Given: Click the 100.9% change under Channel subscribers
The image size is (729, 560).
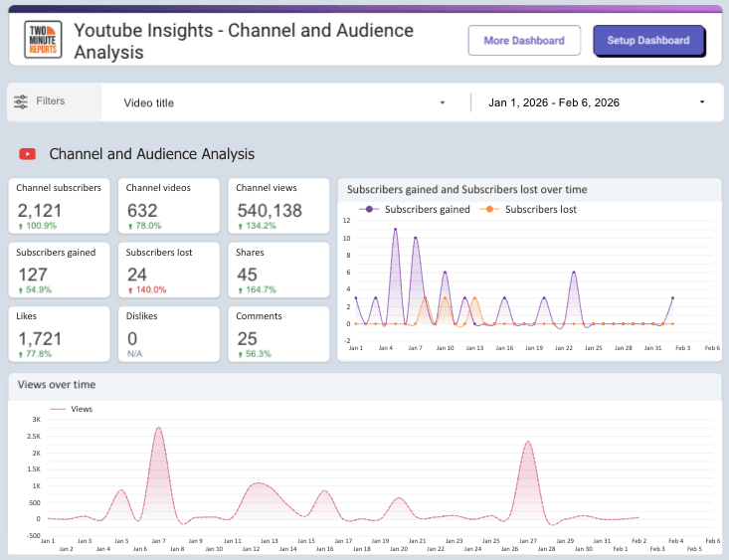Looking at the screenshot, I should (x=37, y=226).
